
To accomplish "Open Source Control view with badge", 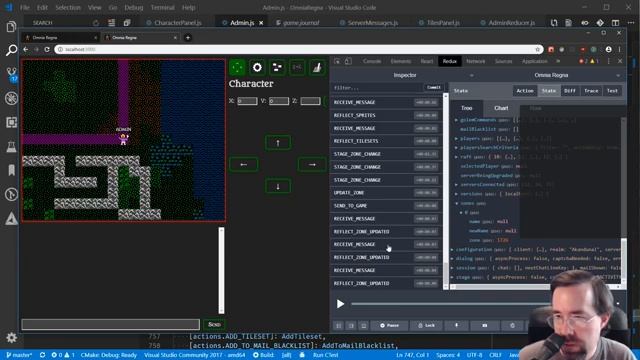I will pyautogui.click(x=11, y=74).
